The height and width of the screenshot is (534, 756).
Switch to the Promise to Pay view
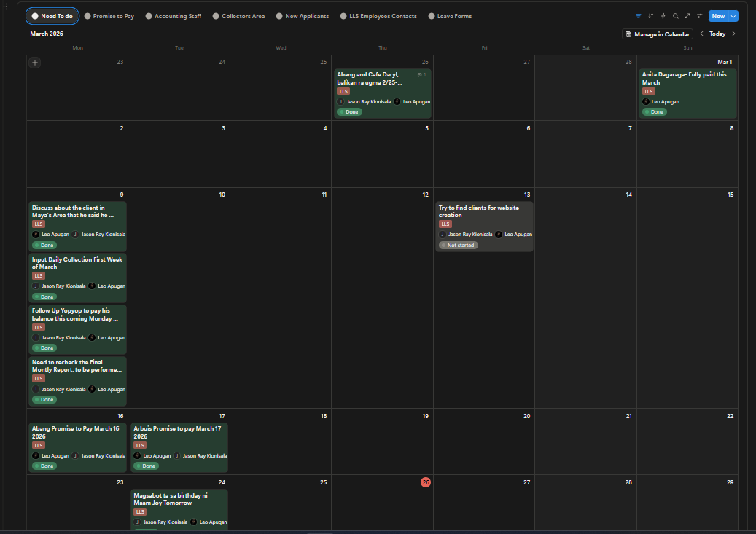click(x=109, y=15)
